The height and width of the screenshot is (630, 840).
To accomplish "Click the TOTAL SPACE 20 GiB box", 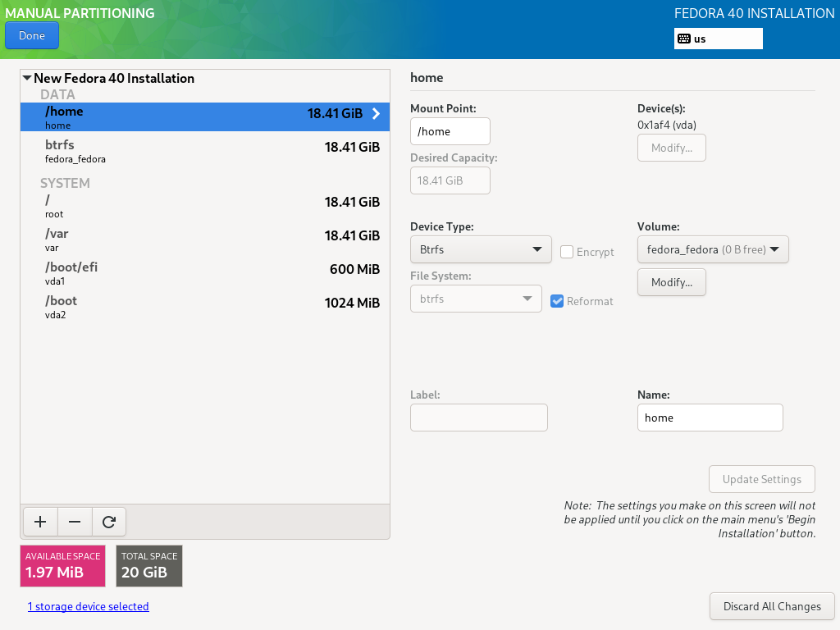I will click(149, 566).
